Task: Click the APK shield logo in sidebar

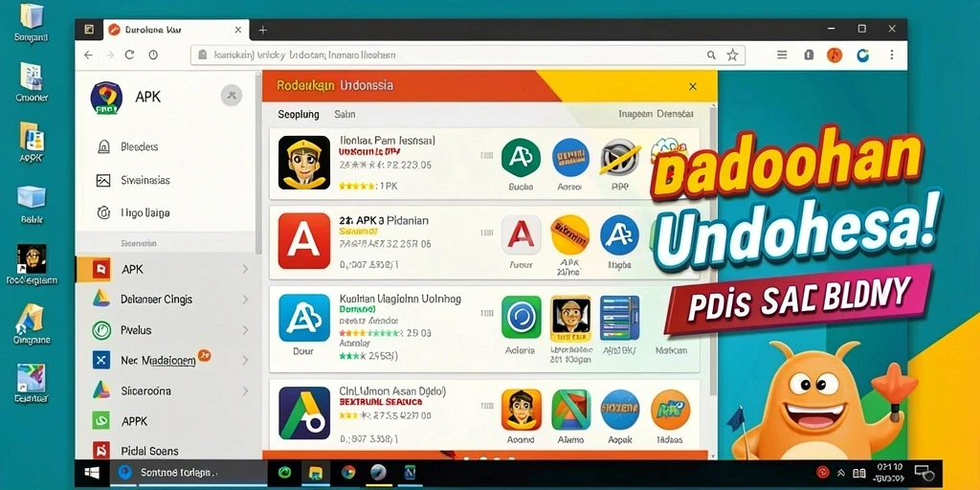Action: [106, 99]
